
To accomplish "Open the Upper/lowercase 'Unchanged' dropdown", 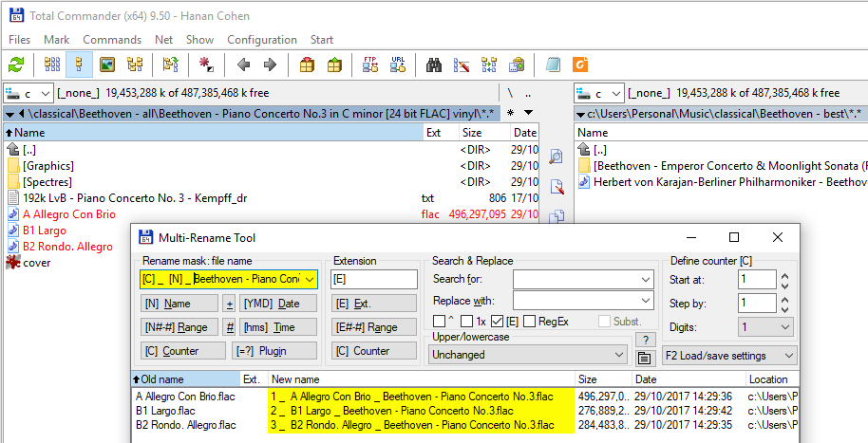I will [528, 355].
